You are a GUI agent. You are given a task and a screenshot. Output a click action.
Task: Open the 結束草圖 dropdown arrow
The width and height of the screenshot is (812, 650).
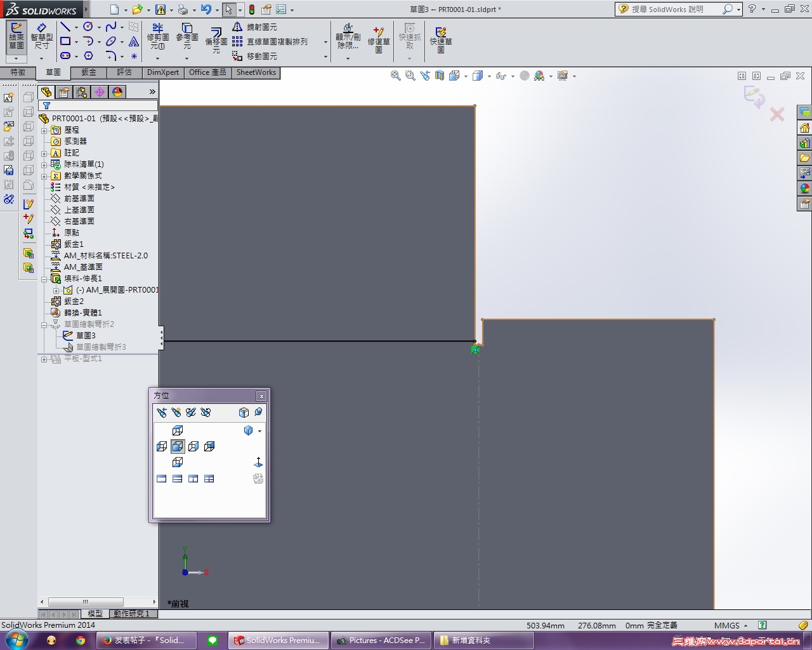(16, 58)
